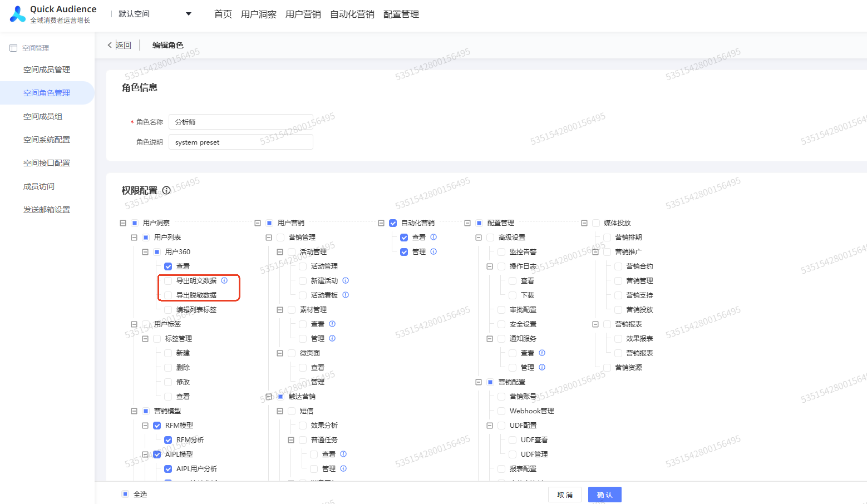Click the Quick Audience logo icon
Screen dimensions: 867x504
18,14
